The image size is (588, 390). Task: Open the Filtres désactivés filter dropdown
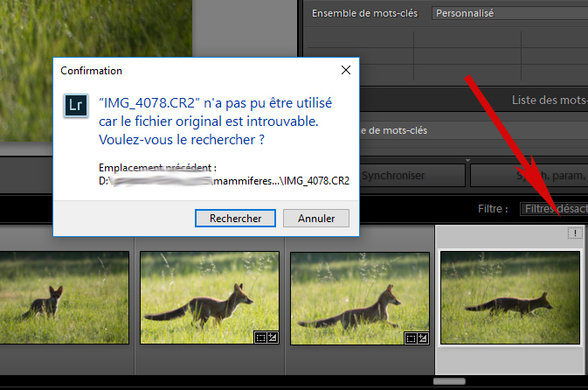click(x=554, y=209)
